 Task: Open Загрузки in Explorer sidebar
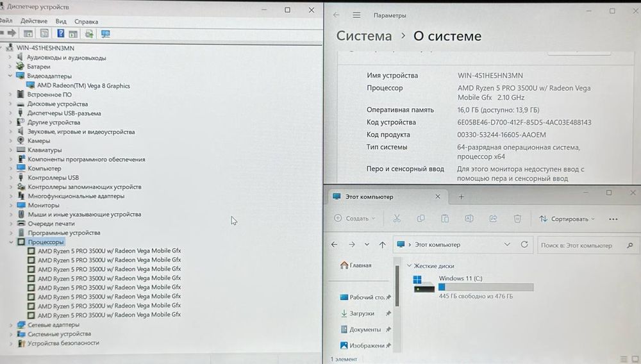365,313
